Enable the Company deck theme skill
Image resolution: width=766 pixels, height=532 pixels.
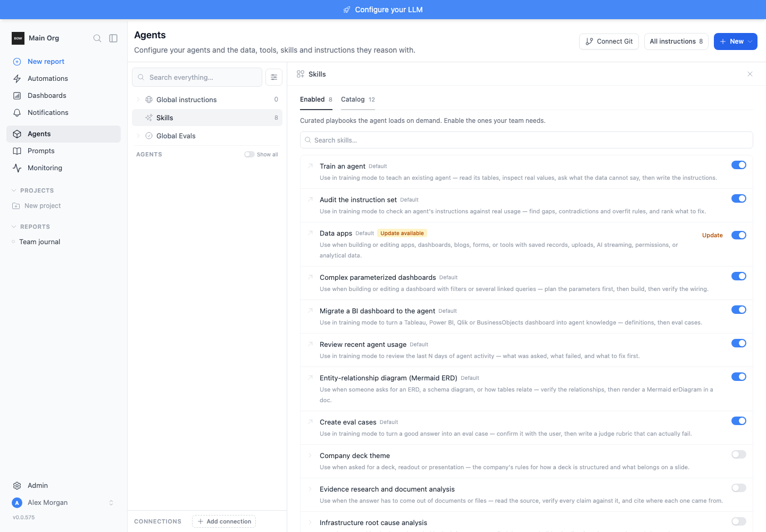click(x=739, y=454)
